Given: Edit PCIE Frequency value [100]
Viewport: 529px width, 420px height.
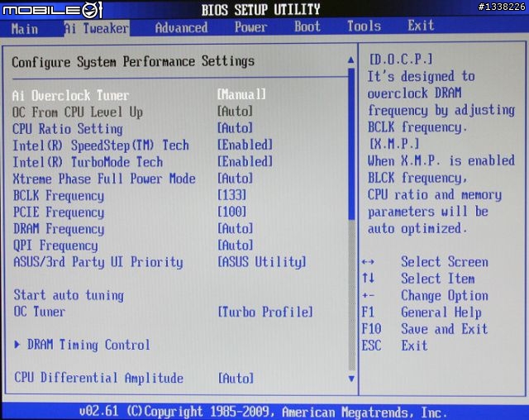Looking at the screenshot, I should pos(231,212).
